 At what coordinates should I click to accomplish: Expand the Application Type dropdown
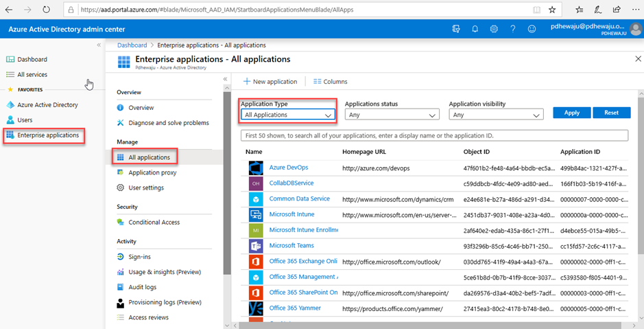point(288,115)
